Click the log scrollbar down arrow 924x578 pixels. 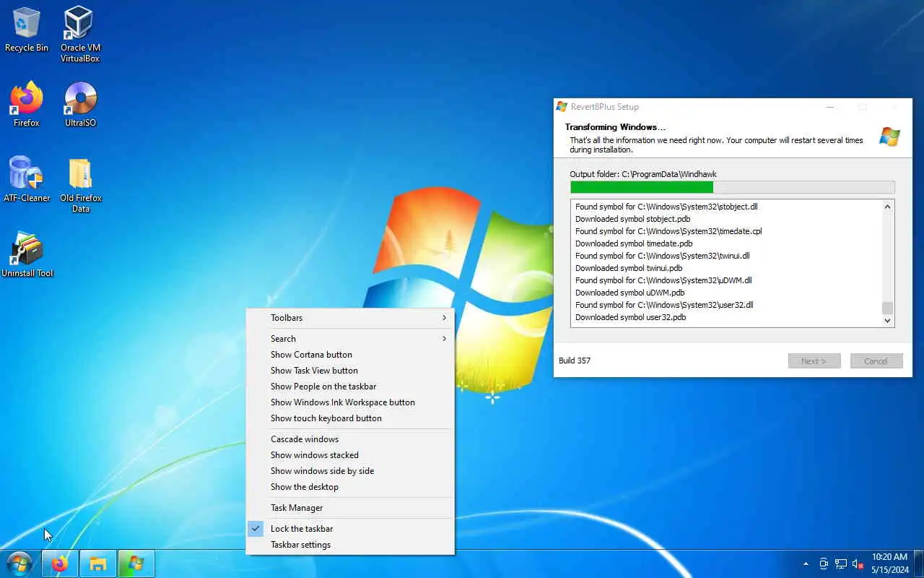(888, 321)
